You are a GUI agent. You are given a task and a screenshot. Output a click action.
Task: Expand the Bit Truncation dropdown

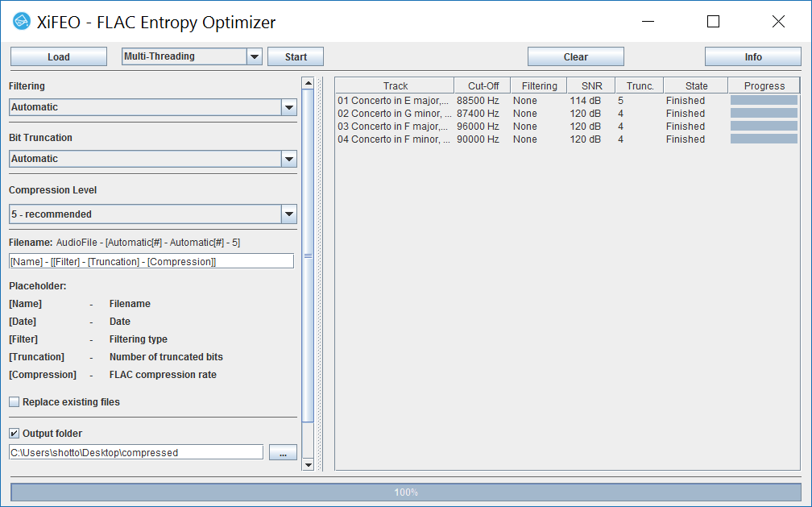pyautogui.click(x=288, y=159)
